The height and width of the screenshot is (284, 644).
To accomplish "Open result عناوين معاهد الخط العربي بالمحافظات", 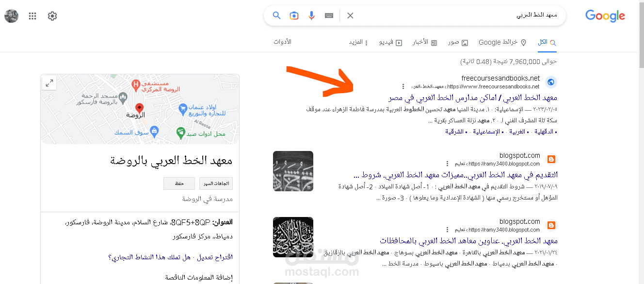I will pos(469,241).
